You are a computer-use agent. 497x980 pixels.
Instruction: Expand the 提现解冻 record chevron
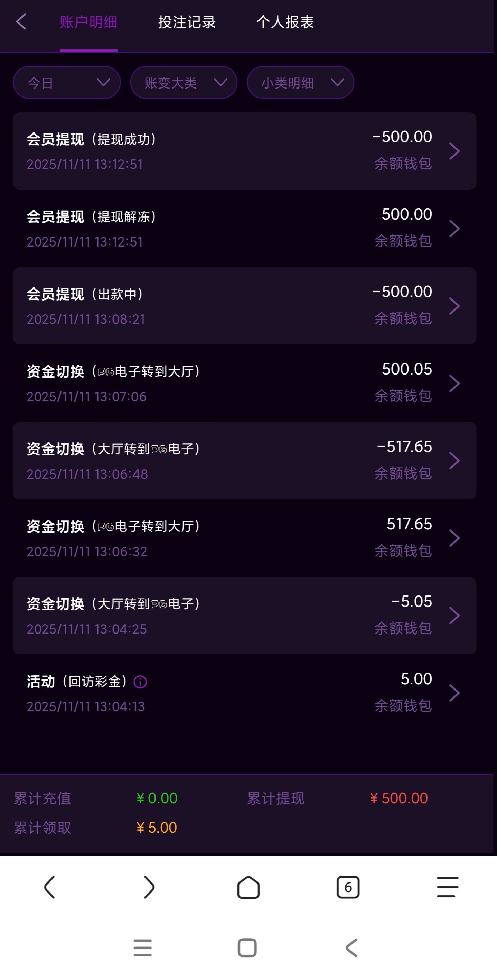454,229
